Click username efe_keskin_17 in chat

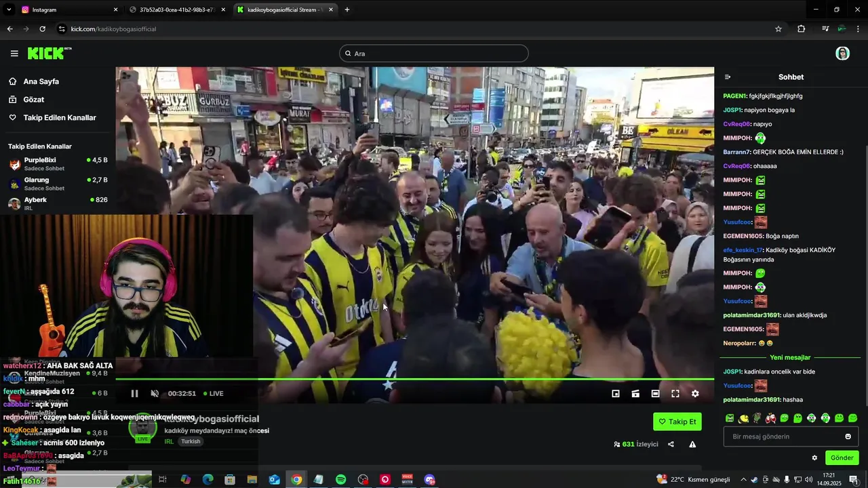743,250
